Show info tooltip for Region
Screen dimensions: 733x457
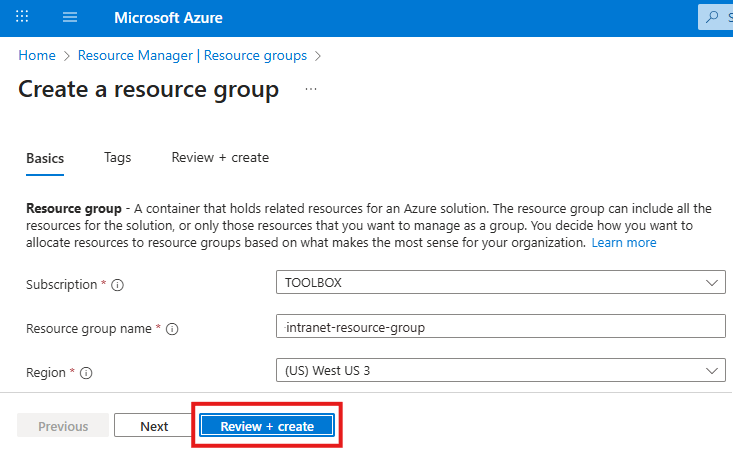coord(86,373)
